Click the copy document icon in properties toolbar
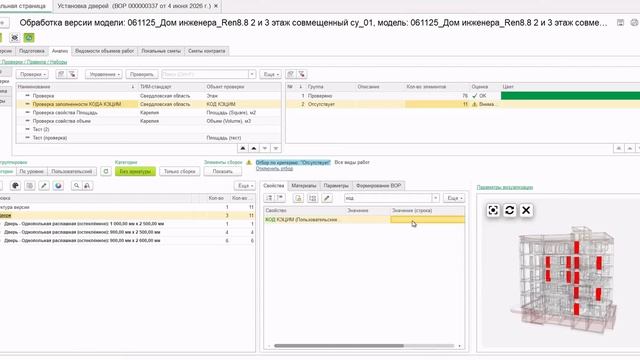The width and height of the screenshot is (640, 360). 298,198
